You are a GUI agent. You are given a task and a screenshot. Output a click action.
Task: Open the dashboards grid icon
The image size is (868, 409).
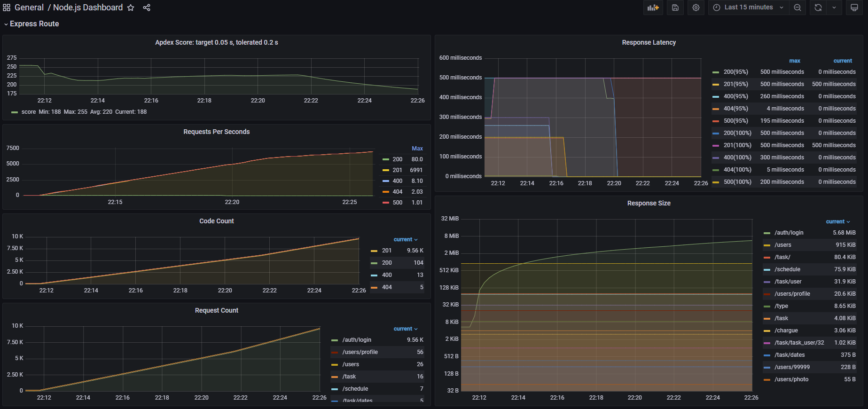click(x=7, y=8)
